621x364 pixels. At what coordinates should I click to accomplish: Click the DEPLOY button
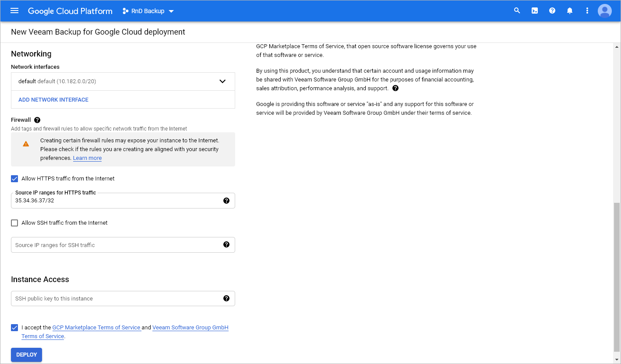tap(26, 355)
